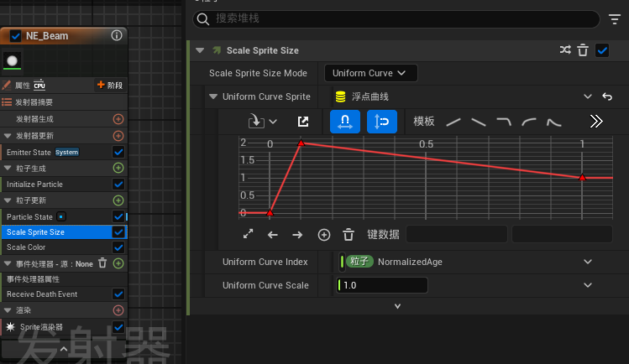This screenshot has width=629, height=364.
Task: Open the 发射器摘要 emitter summary row
Action: click(64, 102)
